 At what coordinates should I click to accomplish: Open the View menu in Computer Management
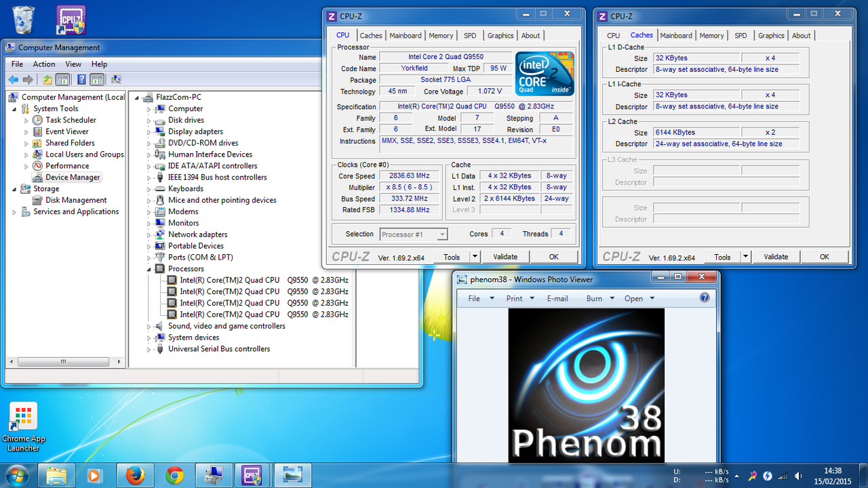pyautogui.click(x=73, y=64)
